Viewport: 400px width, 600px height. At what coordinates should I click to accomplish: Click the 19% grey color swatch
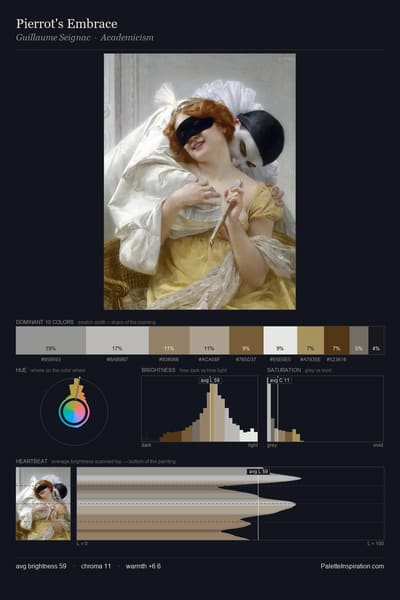51,340
